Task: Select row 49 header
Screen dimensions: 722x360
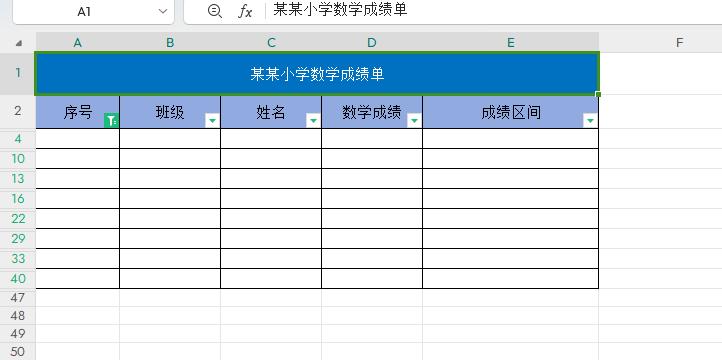Action: click(x=18, y=334)
